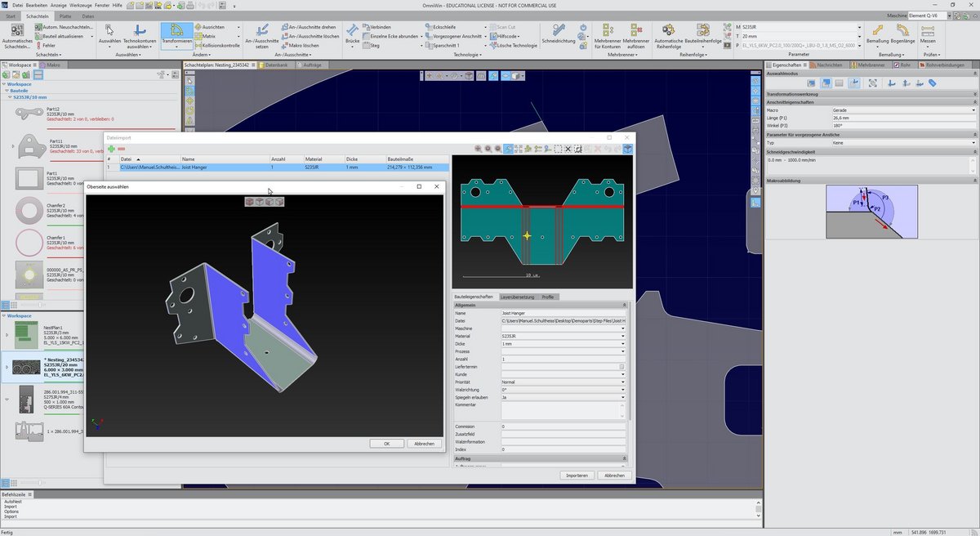The image size is (980, 536).
Task: Click OK in Oberseite auswählen dialog
Action: point(386,444)
